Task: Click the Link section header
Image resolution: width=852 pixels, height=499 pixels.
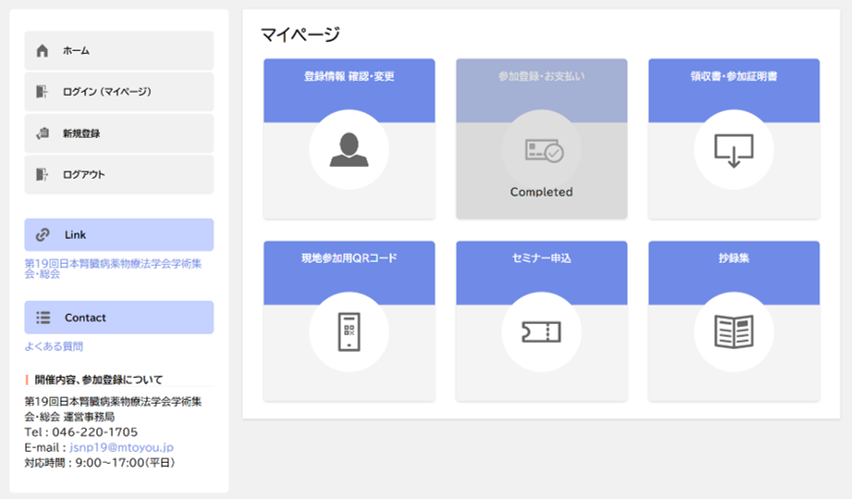Action: 119,235
